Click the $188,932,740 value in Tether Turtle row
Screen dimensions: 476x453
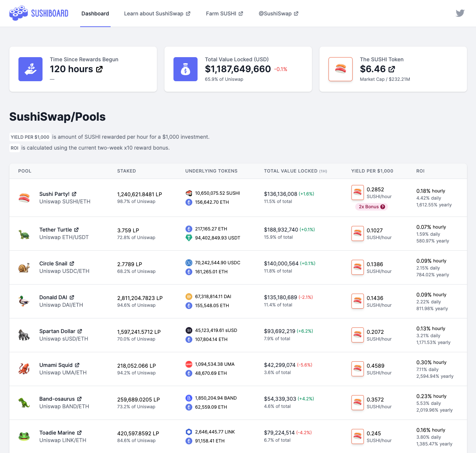(x=281, y=230)
